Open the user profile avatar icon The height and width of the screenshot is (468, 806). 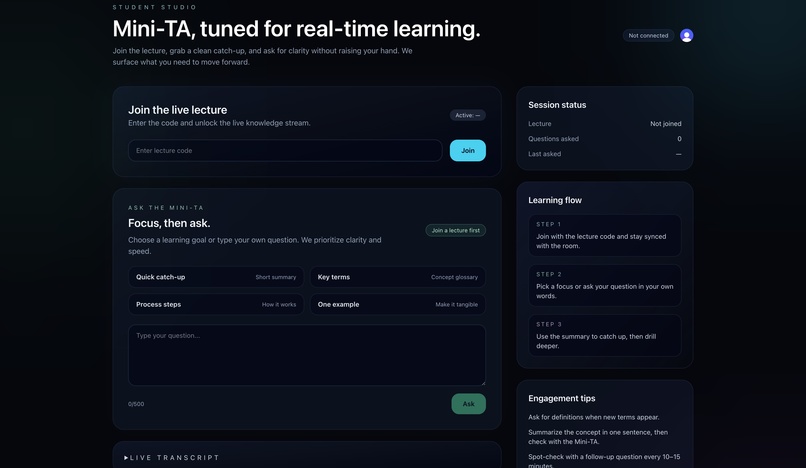[x=686, y=35]
